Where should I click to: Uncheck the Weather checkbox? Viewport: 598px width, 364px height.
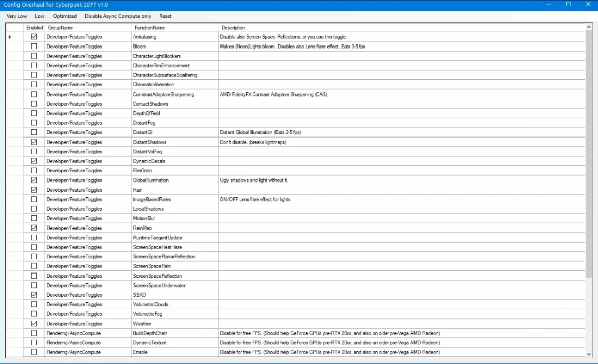click(34, 324)
